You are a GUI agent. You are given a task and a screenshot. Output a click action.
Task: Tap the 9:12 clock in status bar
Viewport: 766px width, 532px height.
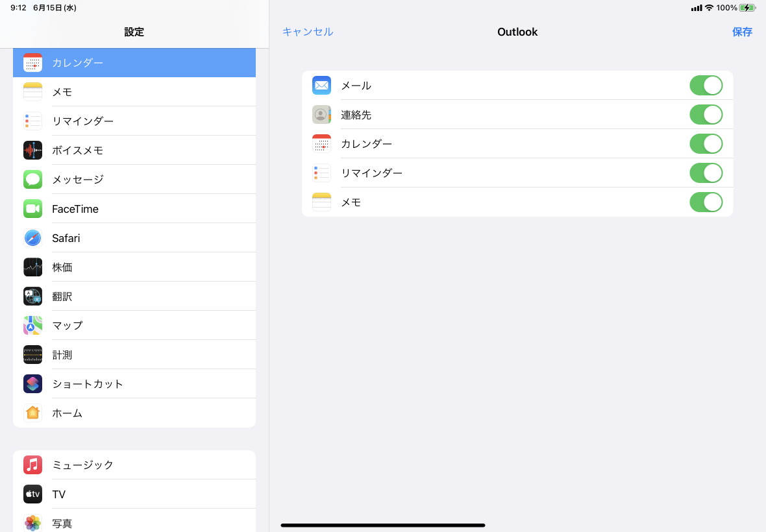pyautogui.click(x=19, y=8)
